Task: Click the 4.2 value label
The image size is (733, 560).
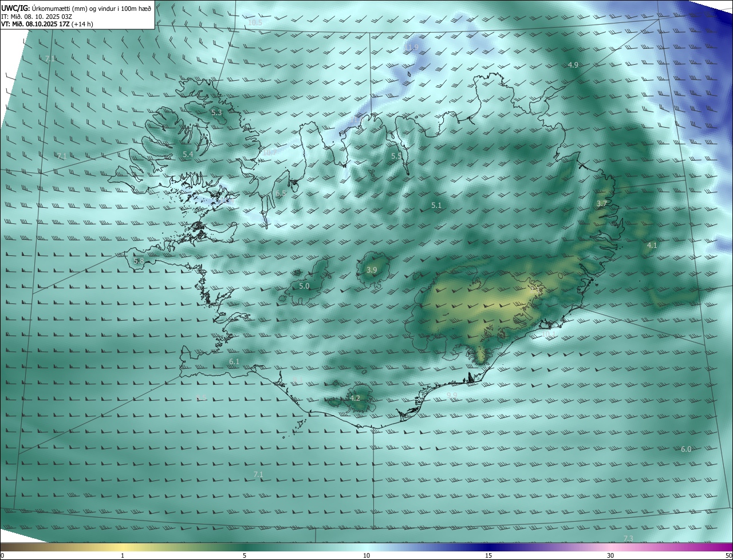Action: click(x=354, y=398)
